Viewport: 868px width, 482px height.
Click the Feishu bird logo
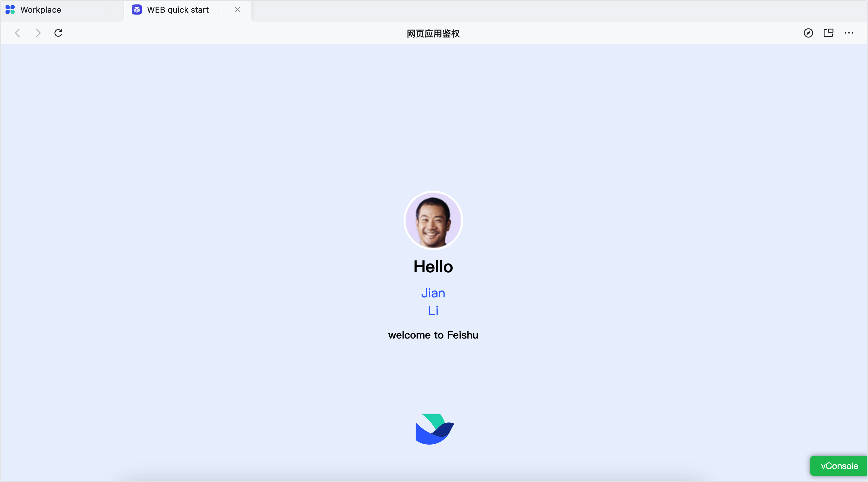click(x=435, y=429)
